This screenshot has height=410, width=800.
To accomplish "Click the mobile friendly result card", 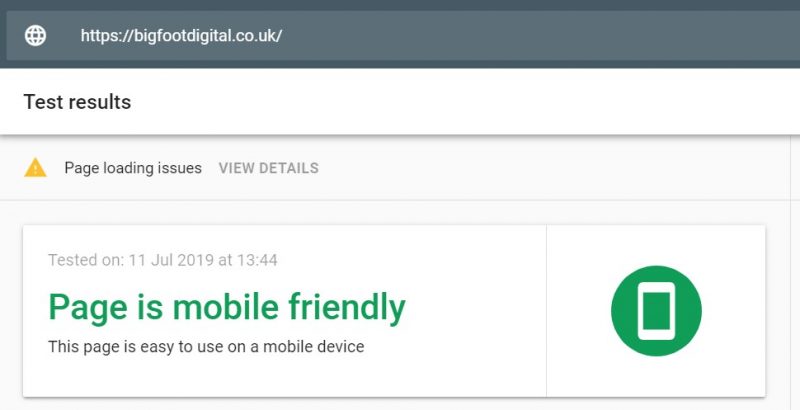I will [x=394, y=311].
